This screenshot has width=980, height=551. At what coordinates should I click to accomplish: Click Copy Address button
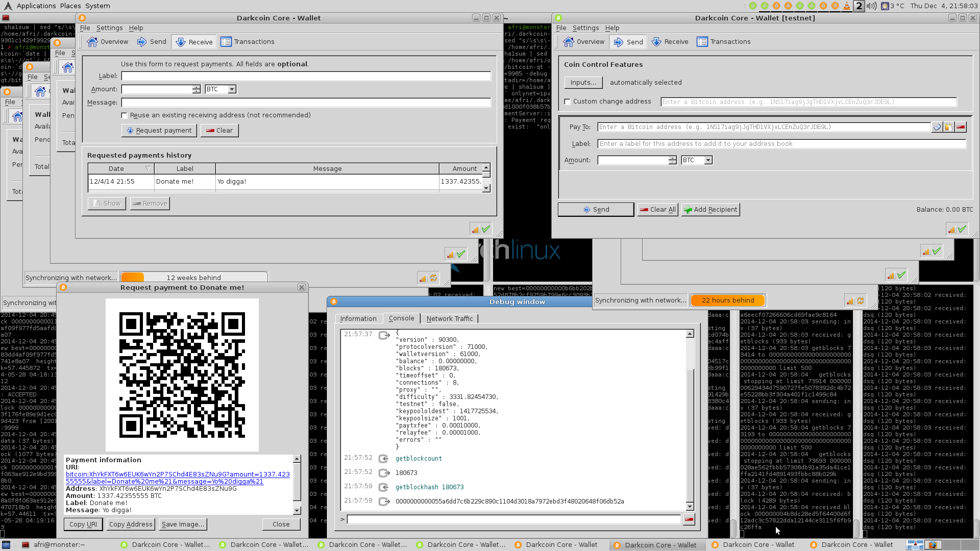pos(131,524)
